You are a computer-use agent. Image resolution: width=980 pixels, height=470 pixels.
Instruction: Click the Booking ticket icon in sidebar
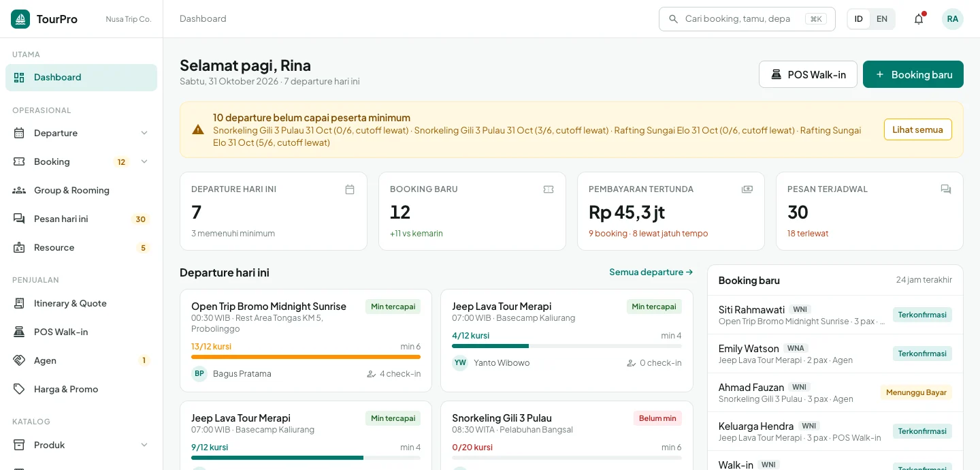(x=19, y=161)
